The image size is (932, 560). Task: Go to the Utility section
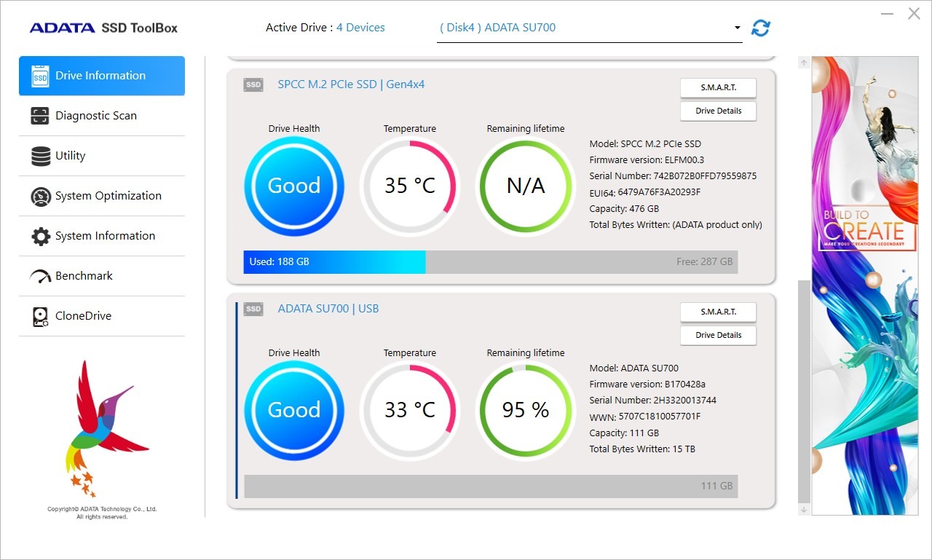pos(102,156)
